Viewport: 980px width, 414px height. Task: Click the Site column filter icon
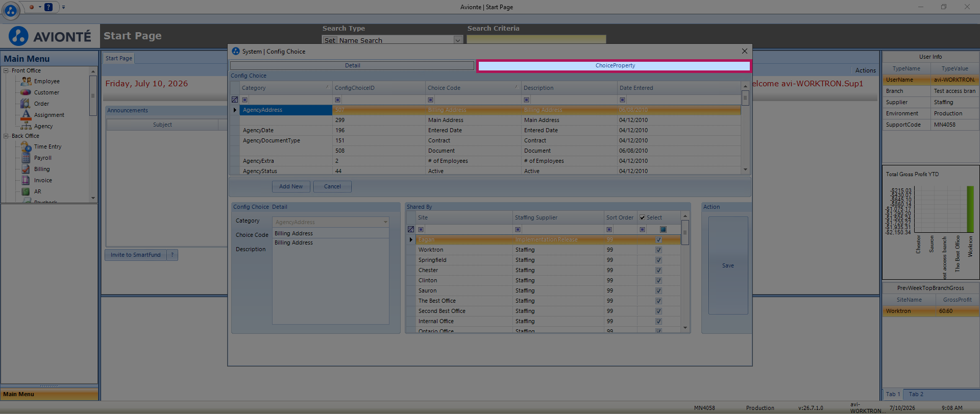coord(421,230)
